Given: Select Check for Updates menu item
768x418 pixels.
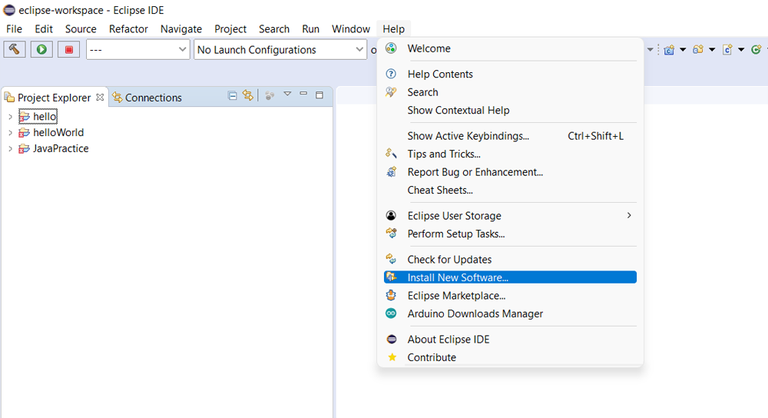Looking at the screenshot, I should [449, 259].
